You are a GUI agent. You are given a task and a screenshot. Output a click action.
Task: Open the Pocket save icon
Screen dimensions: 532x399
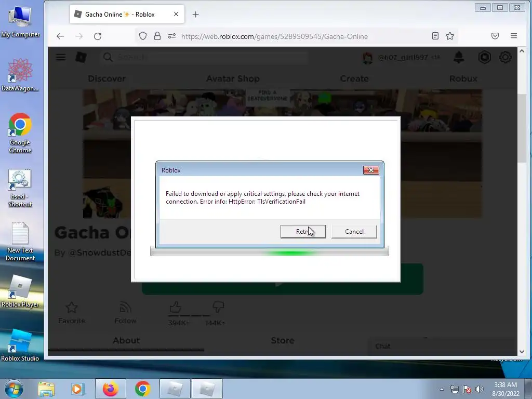pos(495,36)
